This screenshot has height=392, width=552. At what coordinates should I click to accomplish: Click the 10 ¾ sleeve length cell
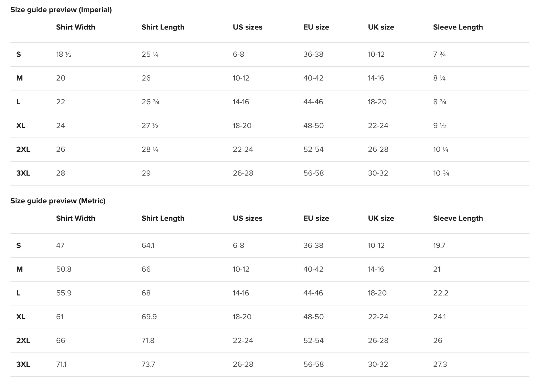click(x=441, y=173)
